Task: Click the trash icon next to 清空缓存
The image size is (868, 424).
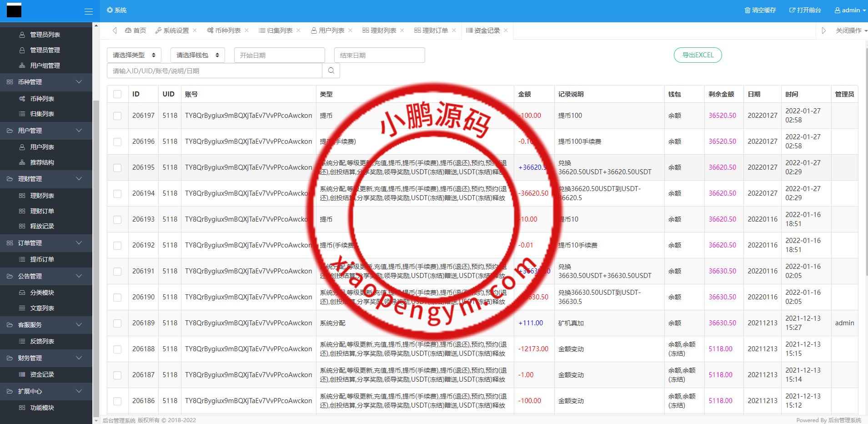Action: point(747,10)
